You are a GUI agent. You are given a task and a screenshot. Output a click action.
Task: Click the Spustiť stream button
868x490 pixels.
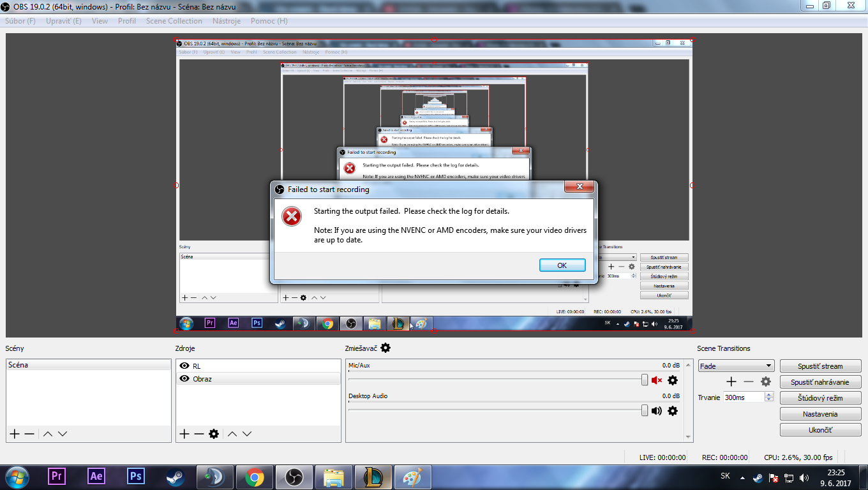pyautogui.click(x=821, y=366)
